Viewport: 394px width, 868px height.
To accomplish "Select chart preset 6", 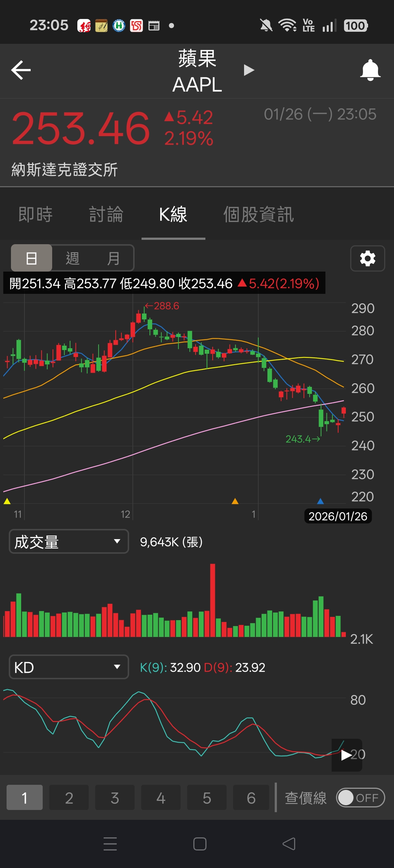I will 251,798.
